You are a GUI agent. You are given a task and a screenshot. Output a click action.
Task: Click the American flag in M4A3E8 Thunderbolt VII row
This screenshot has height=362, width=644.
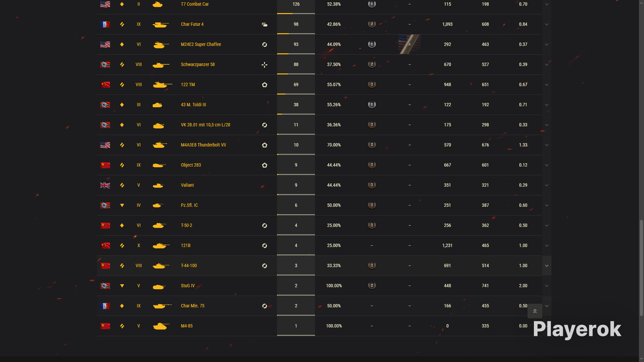pyautogui.click(x=105, y=145)
